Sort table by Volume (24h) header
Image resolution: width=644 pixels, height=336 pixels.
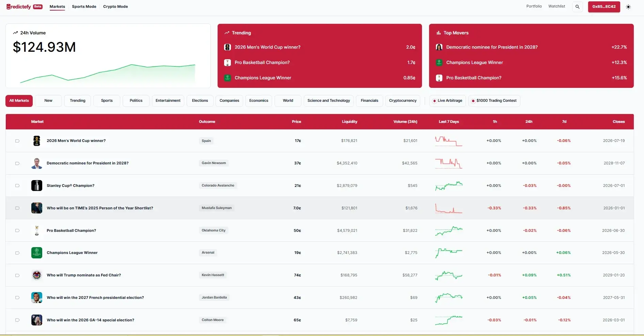coord(405,122)
